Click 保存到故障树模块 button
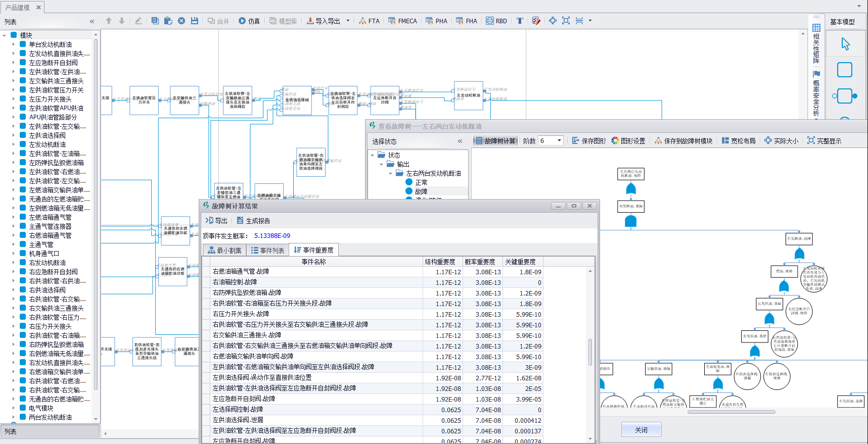868x444 pixels. (683, 141)
